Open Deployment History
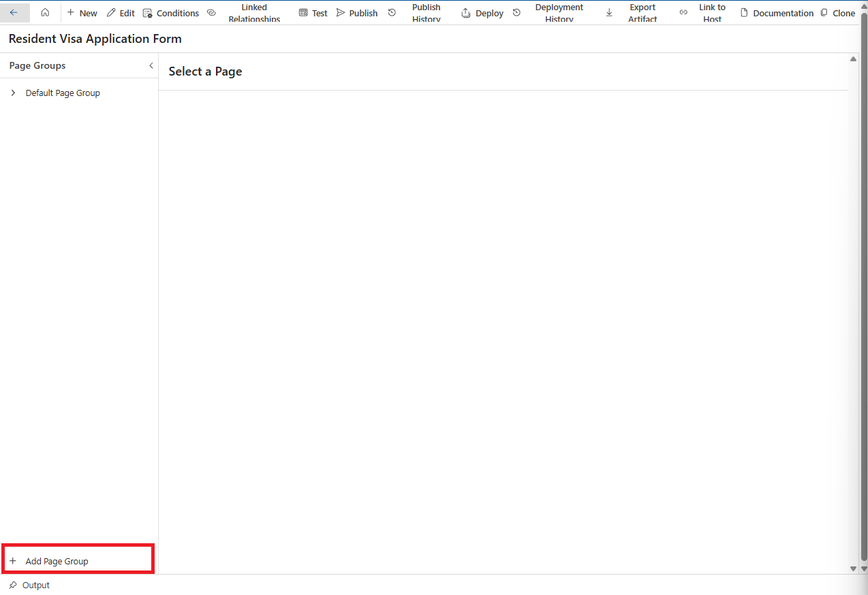Image resolution: width=868 pixels, height=595 pixels. point(559,13)
